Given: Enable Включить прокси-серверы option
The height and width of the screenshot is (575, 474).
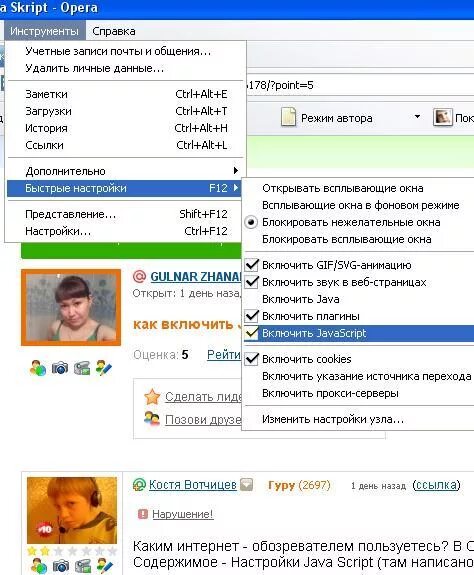Looking at the screenshot, I should (x=359, y=393).
